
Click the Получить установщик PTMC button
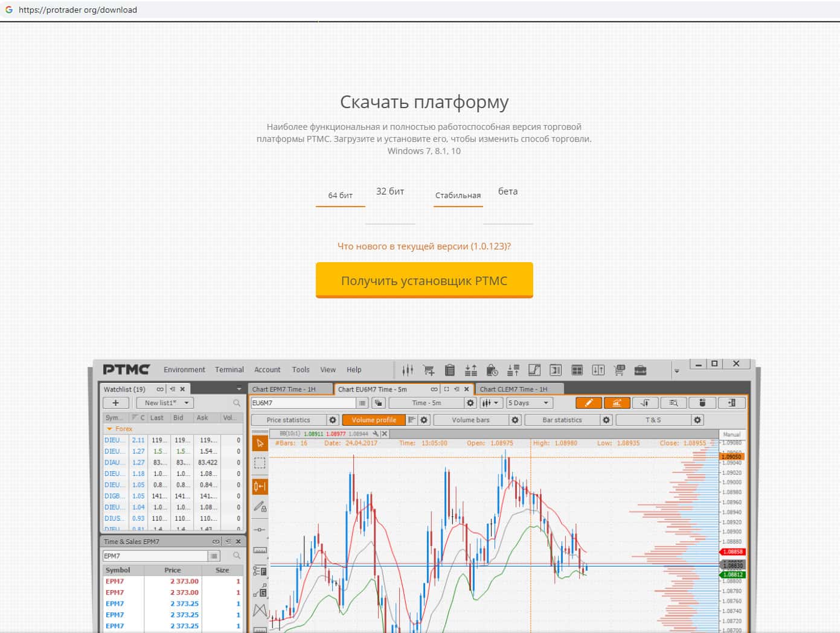[425, 280]
